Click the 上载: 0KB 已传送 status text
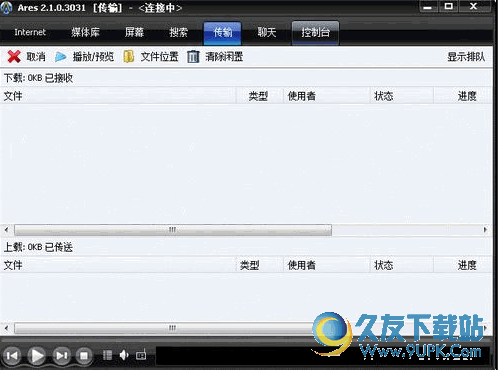This screenshot has height=370, width=498. pyautogui.click(x=38, y=247)
